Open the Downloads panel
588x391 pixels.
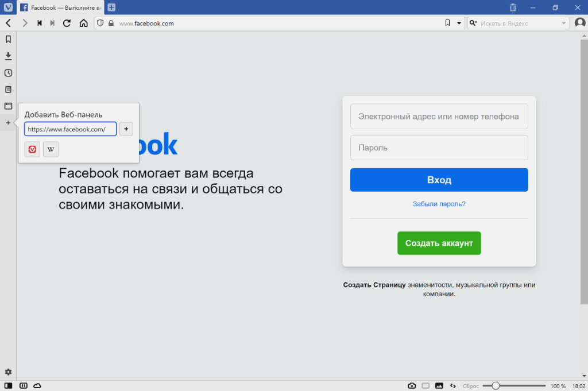pyautogui.click(x=8, y=56)
